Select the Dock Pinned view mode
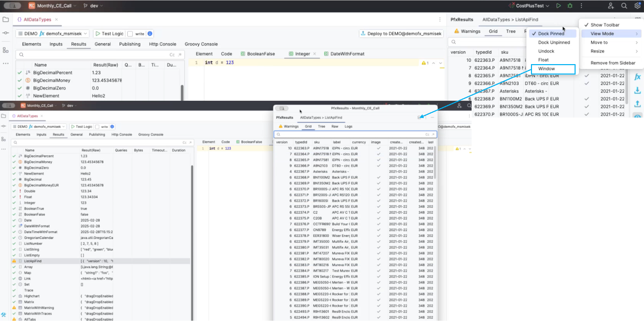644x321 pixels. [x=551, y=34]
